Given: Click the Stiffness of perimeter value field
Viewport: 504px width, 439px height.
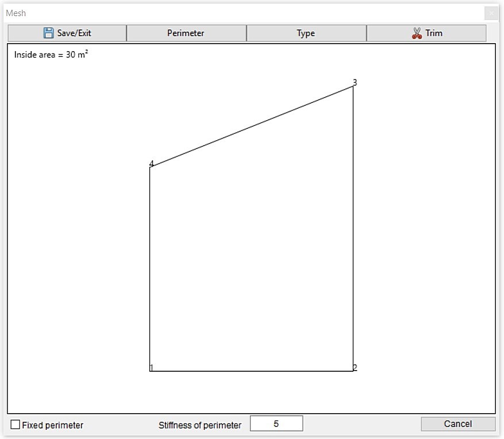Looking at the screenshot, I should [277, 423].
